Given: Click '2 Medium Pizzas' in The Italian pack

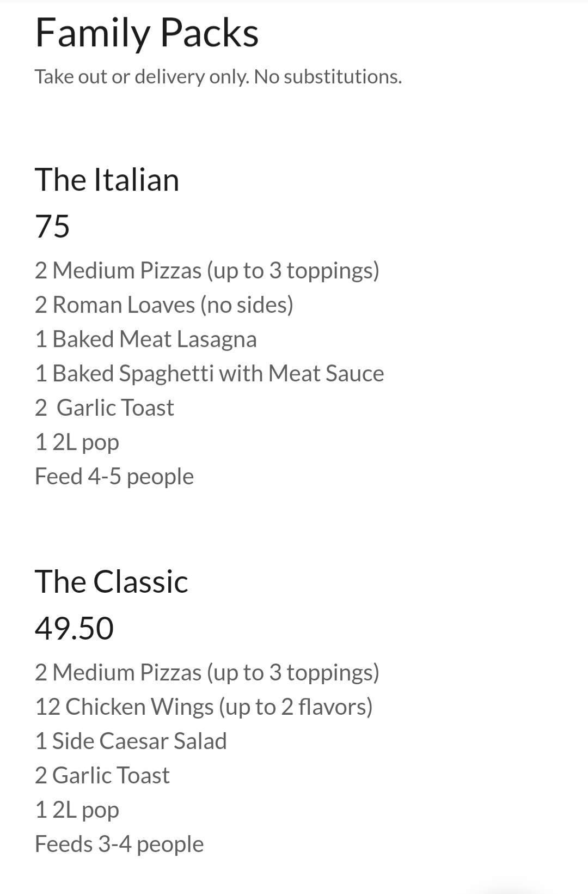Looking at the screenshot, I should point(207,271).
